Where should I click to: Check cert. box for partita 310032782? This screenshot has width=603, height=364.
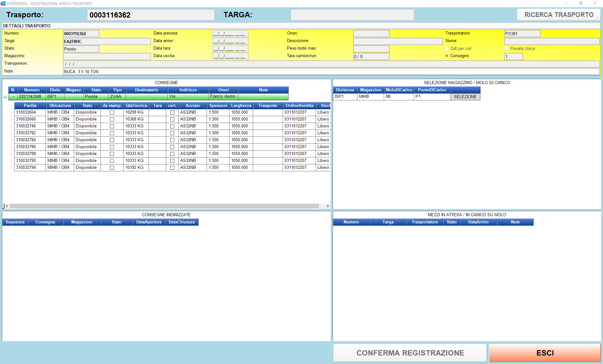172,133
